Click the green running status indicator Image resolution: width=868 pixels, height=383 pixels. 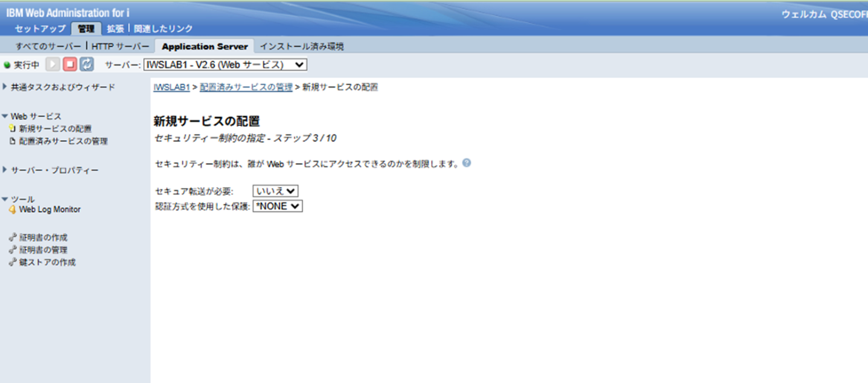click(x=7, y=65)
